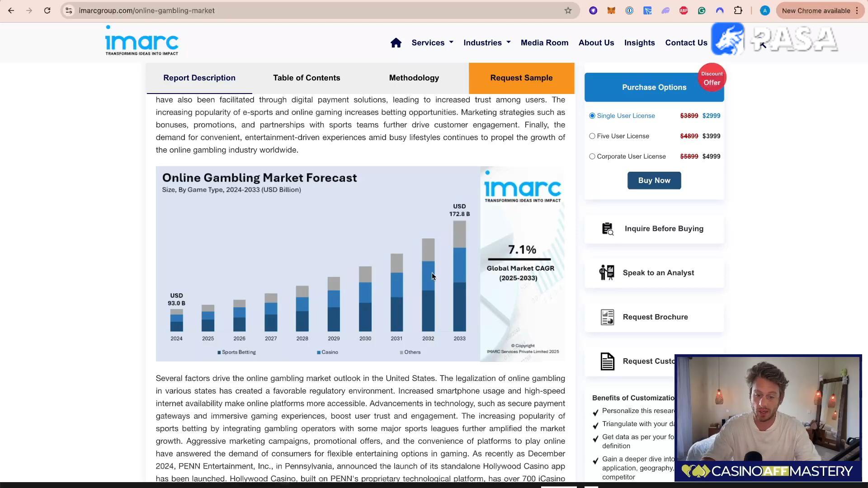The width and height of the screenshot is (868, 488).
Task: Select the webcam video overlay thumbnail
Action: point(768,418)
